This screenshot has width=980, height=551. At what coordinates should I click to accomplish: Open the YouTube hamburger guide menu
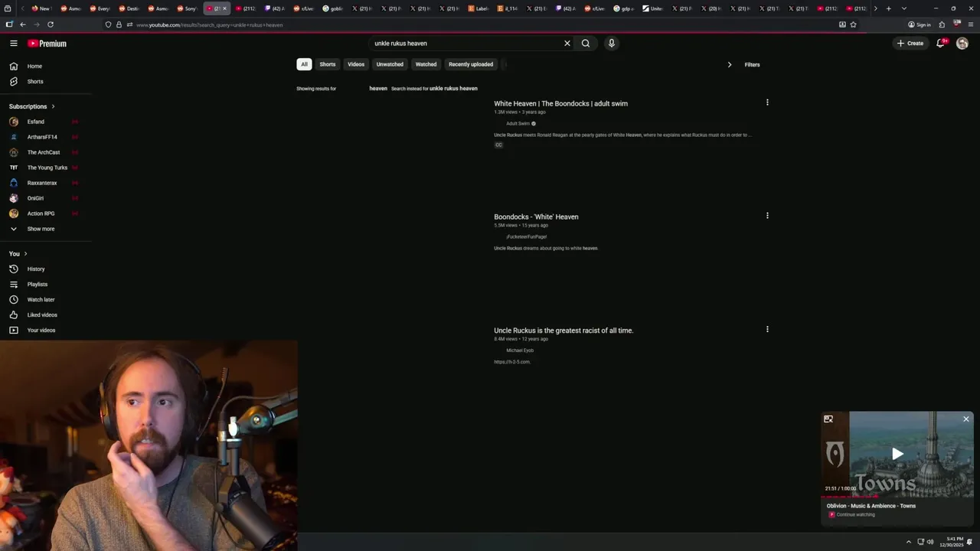click(13, 44)
